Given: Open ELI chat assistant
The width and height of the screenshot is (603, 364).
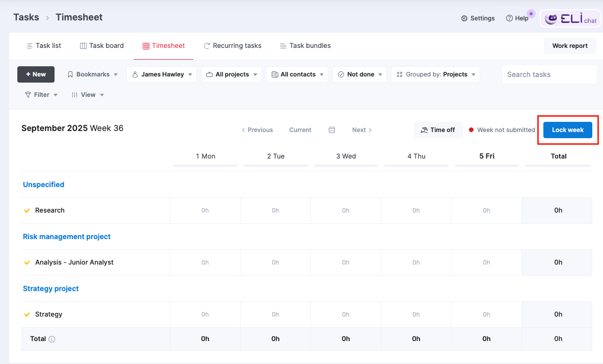Looking at the screenshot, I should coord(571,18).
